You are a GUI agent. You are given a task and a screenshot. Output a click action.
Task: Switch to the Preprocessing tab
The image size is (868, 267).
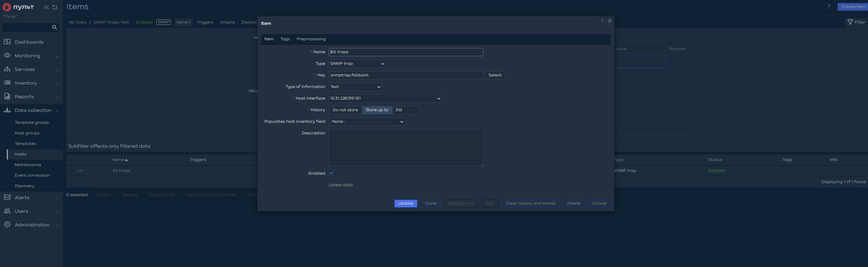coord(311,39)
